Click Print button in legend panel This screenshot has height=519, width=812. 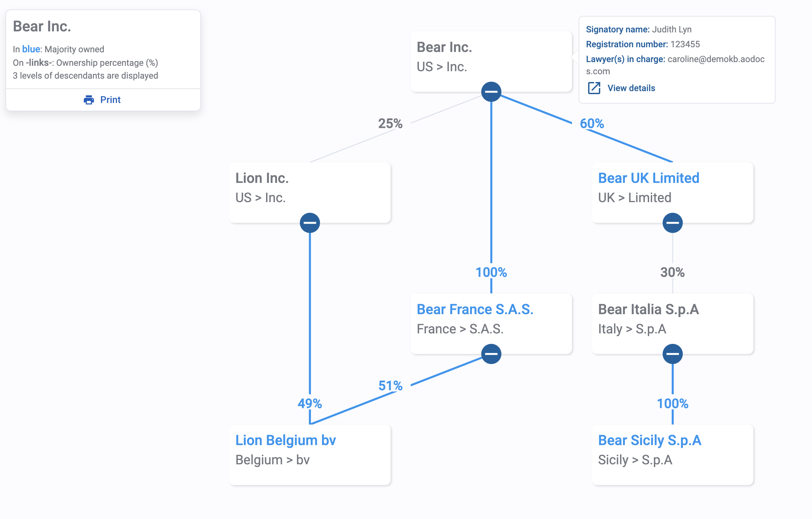click(103, 99)
